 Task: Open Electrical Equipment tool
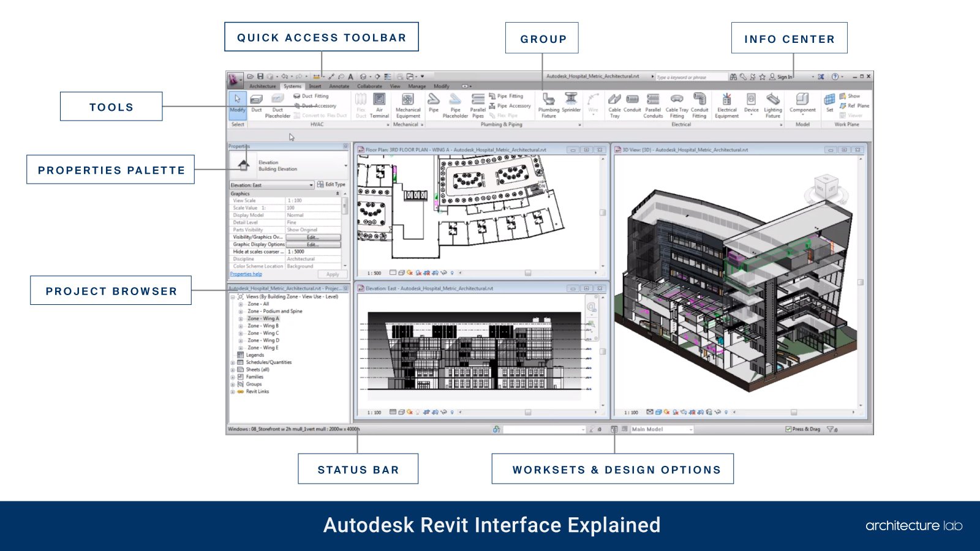point(726,105)
